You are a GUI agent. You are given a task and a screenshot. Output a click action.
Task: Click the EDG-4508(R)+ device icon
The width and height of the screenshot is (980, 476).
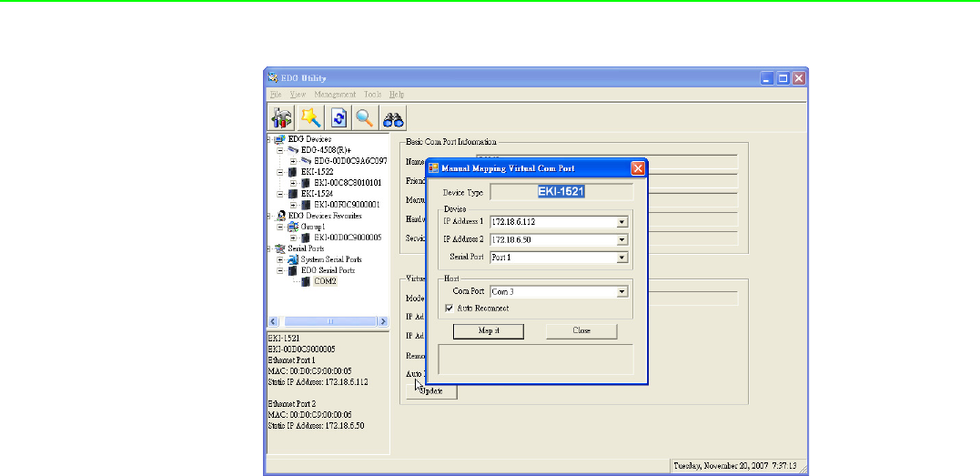294,150
